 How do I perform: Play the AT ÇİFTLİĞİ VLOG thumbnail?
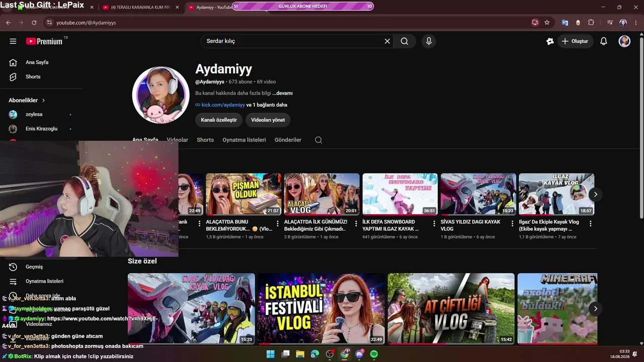click(x=451, y=309)
